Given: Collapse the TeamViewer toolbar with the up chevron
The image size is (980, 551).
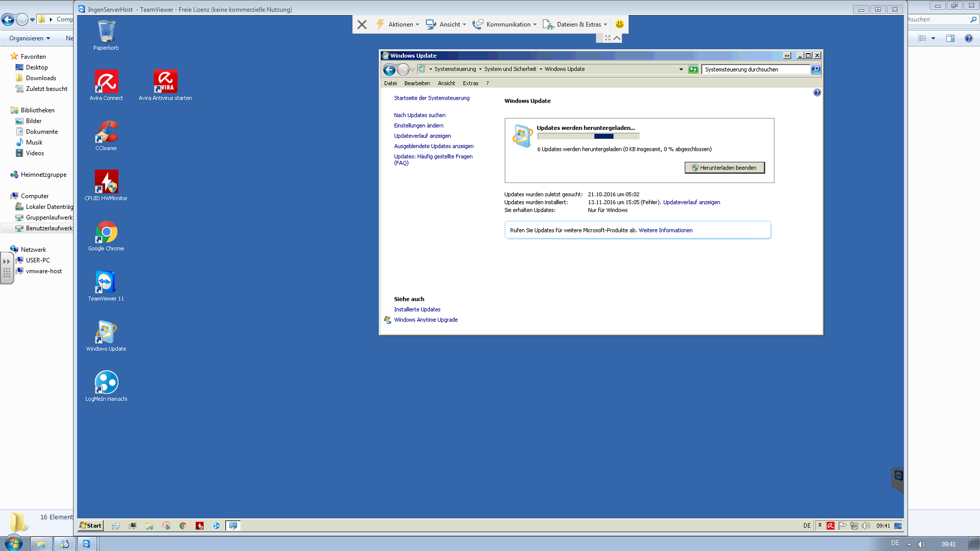Looking at the screenshot, I should (x=617, y=38).
